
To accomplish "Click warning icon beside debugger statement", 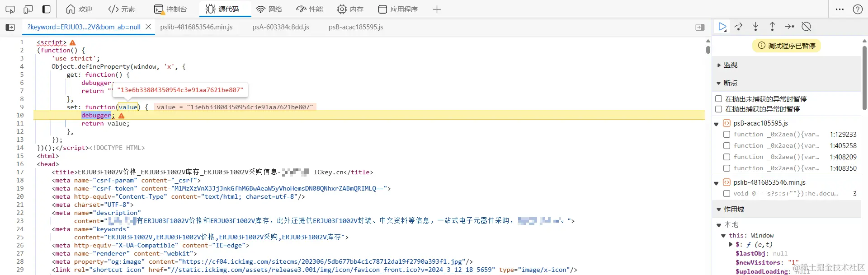I will 121,116.
